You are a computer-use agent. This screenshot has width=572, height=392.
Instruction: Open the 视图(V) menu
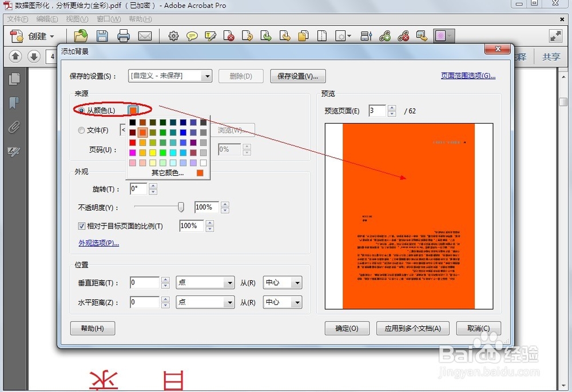(77, 19)
